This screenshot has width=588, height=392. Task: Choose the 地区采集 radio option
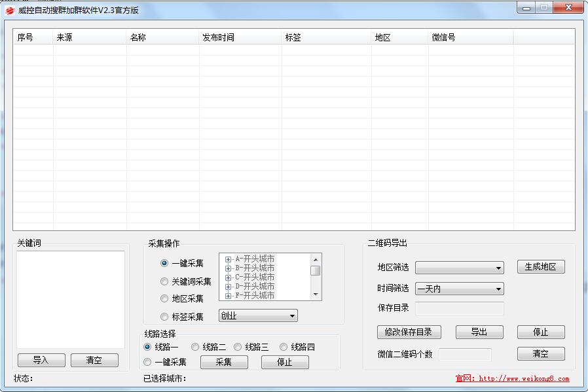tap(164, 298)
